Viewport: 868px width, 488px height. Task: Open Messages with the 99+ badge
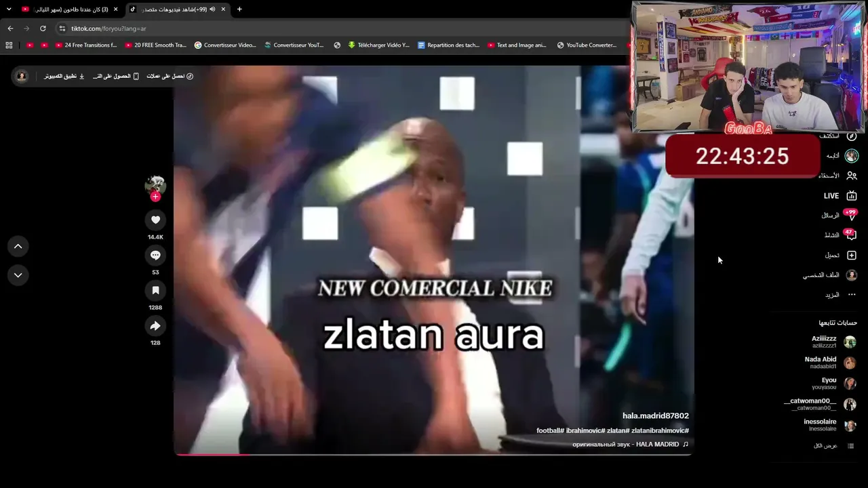click(851, 215)
